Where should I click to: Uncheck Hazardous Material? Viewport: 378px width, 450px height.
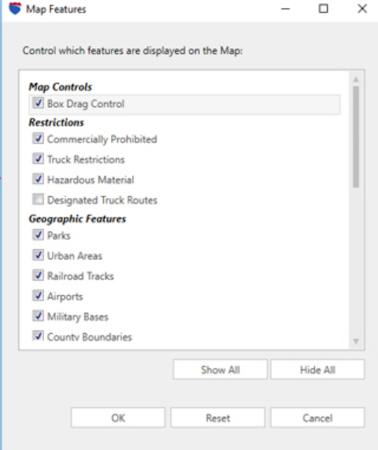click(x=38, y=179)
